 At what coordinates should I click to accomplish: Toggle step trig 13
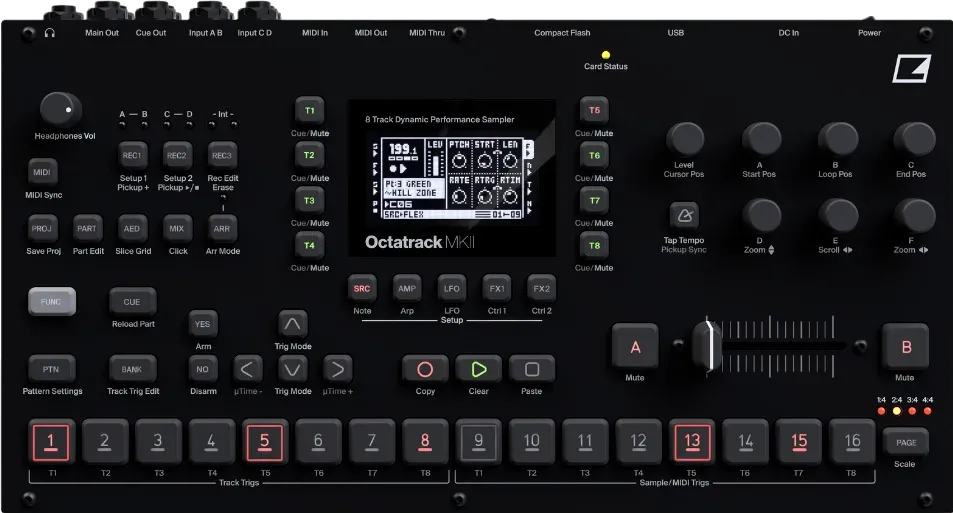pyautogui.click(x=692, y=442)
